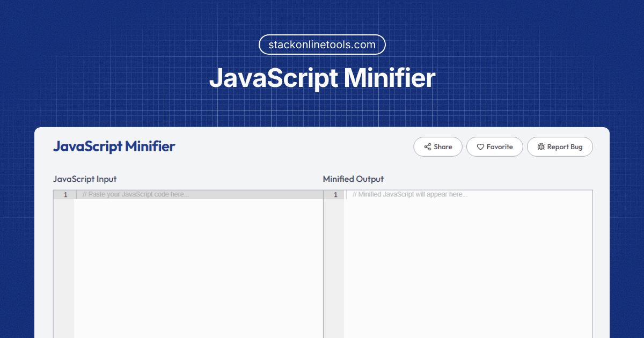Open the stackonlinetools.com link
Image resolution: width=644 pixels, height=338 pixels.
322,45
